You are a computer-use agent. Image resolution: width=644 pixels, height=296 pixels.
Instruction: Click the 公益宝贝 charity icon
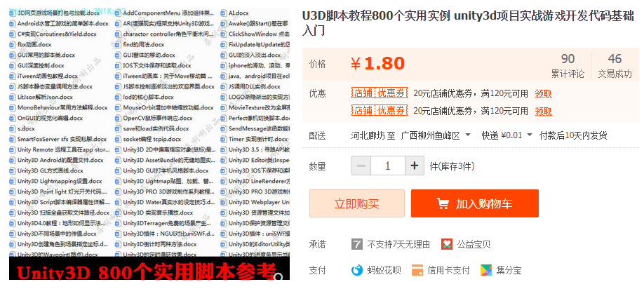(x=447, y=245)
